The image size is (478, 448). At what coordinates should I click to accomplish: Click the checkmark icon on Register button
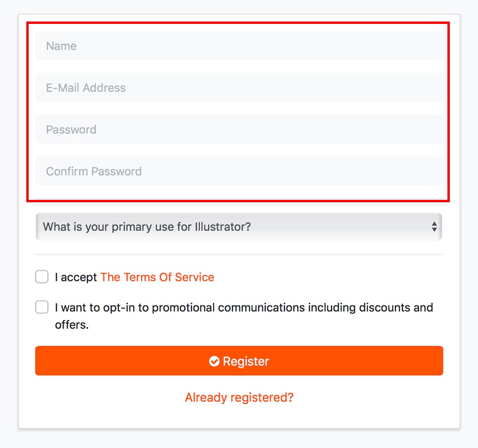[x=214, y=361]
